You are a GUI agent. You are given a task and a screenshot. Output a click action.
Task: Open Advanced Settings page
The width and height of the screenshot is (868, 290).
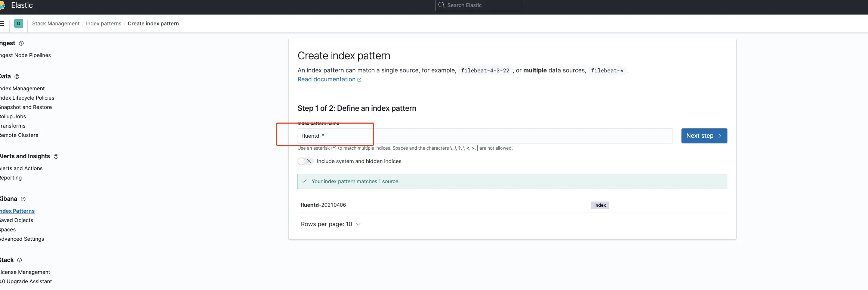click(22, 239)
